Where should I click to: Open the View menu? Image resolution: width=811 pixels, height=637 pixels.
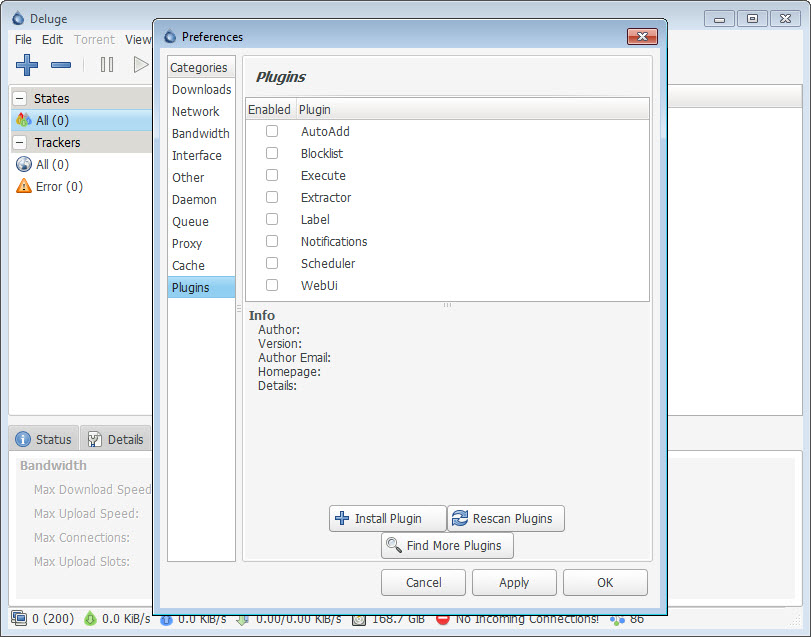coord(138,39)
